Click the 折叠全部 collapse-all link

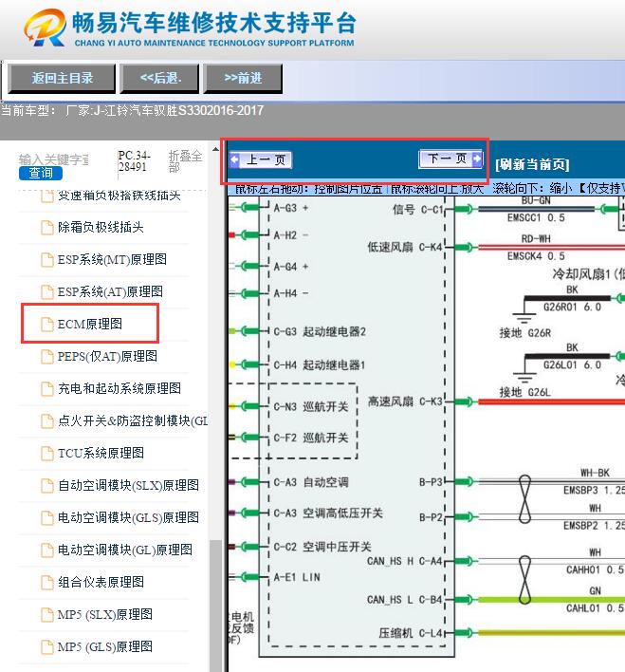point(185,161)
